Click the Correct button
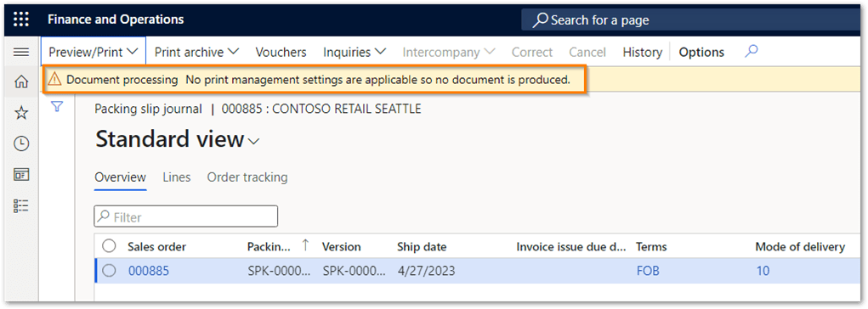The width and height of the screenshot is (868, 309). point(532,53)
